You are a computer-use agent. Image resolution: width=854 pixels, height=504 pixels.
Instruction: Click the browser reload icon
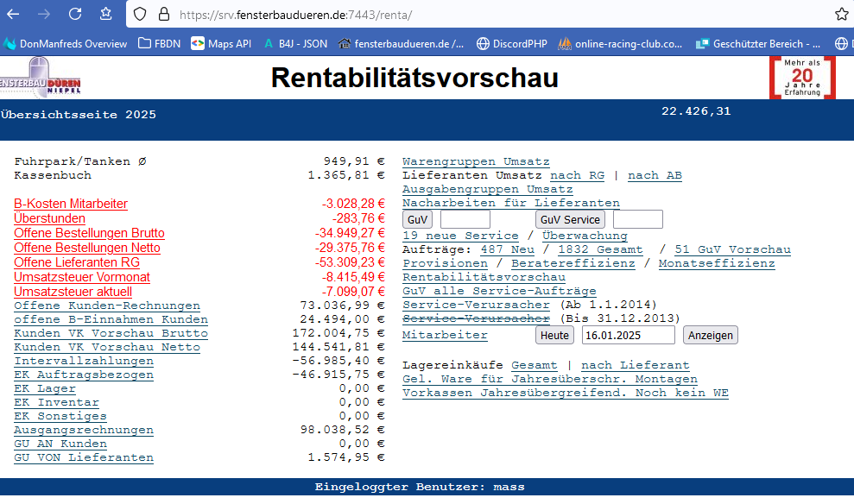click(75, 14)
